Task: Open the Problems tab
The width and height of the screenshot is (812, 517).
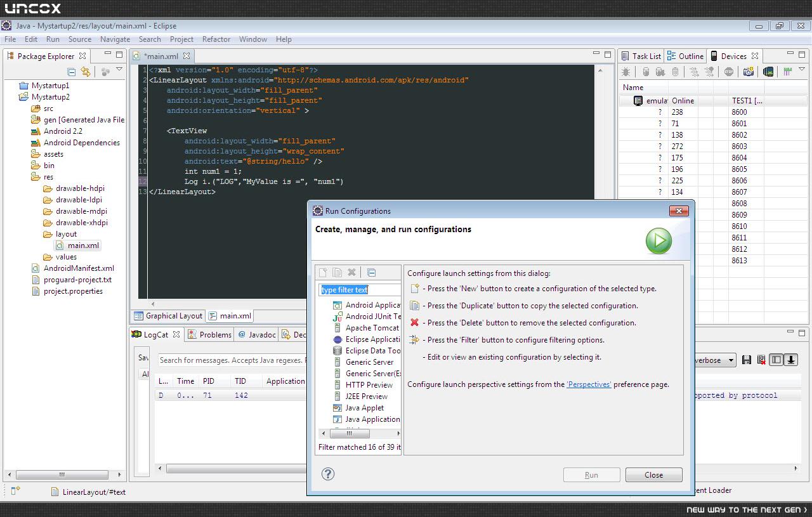Action: 209,334
